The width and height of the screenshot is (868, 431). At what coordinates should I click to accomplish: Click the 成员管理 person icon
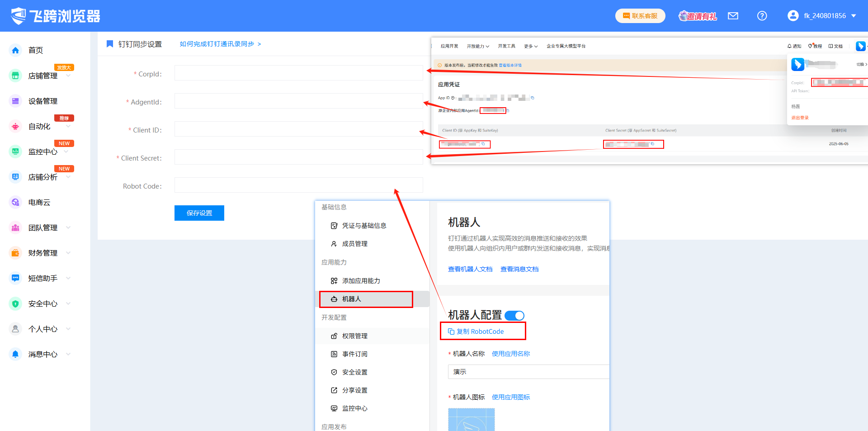[334, 244]
